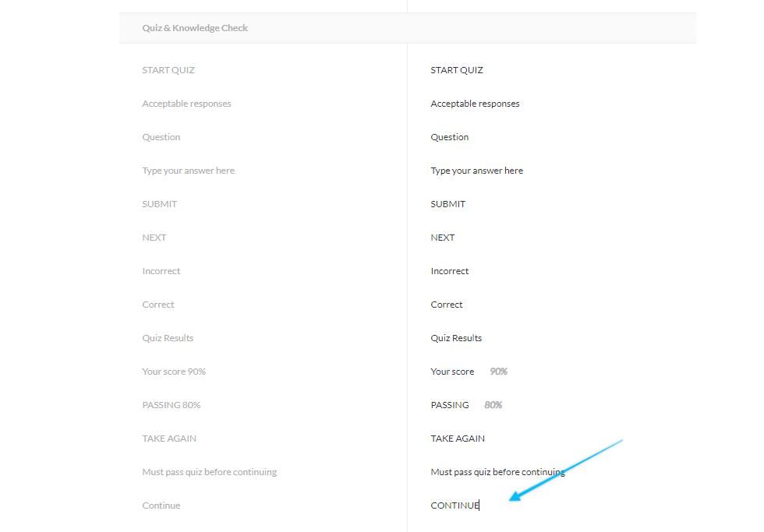Click the editable 'Type your answer here' field
The height and width of the screenshot is (532, 764).
click(x=476, y=171)
